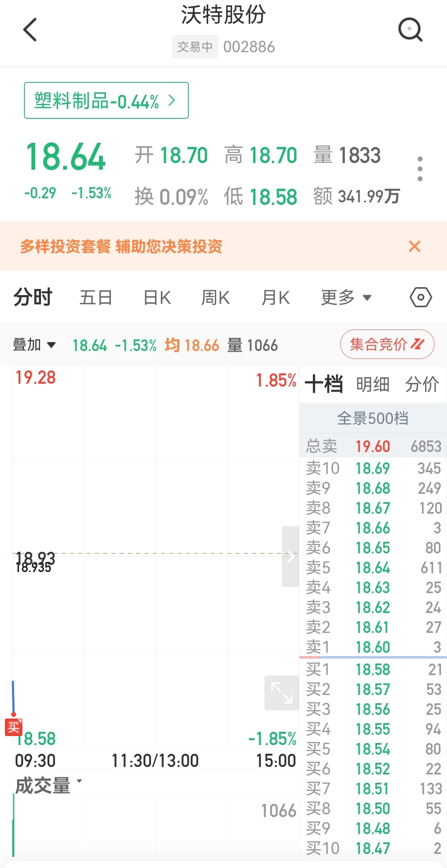This screenshot has width=447, height=868.
Task: Select the 买3 18.56 bid row
Action: pyautogui.click(x=373, y=709)
